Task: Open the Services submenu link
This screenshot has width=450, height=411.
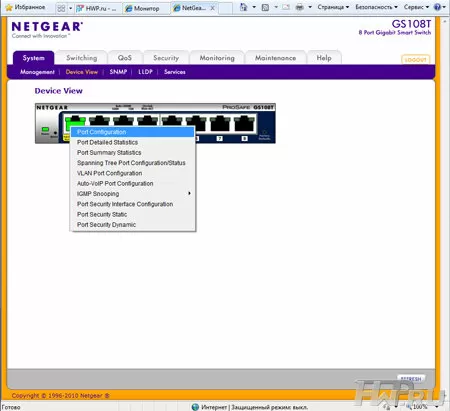Action: click(175, 72)
